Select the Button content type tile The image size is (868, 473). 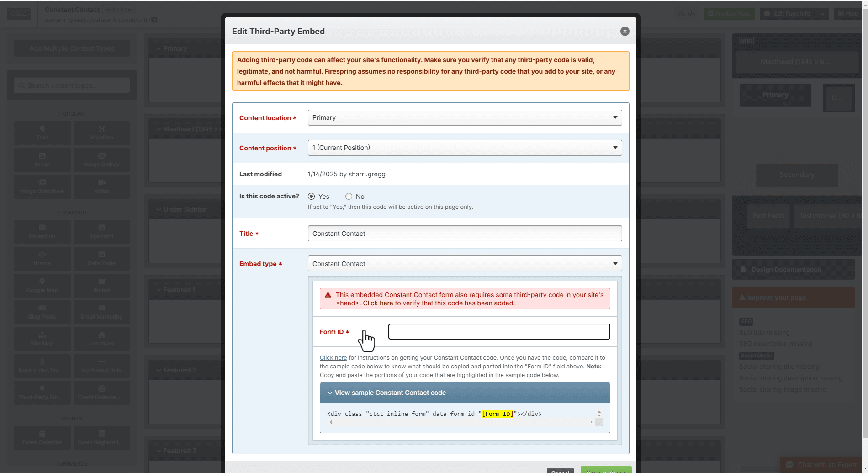coord(101,286)
